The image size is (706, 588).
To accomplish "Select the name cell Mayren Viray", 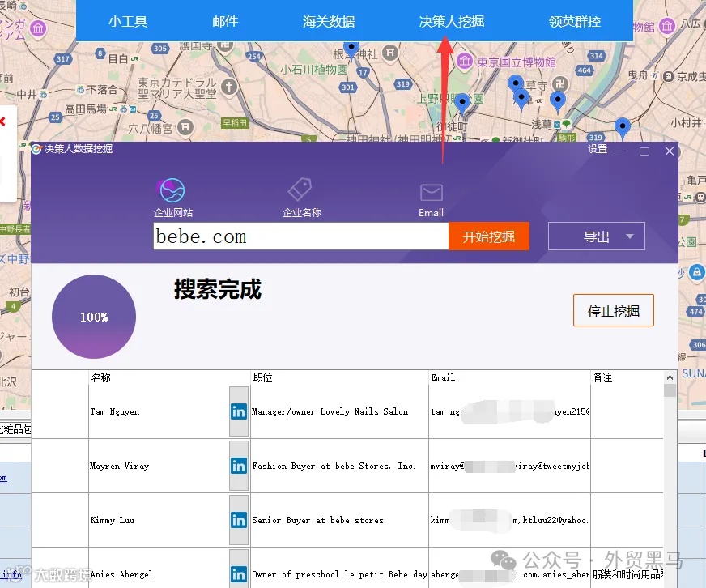I will click(119, 466).
